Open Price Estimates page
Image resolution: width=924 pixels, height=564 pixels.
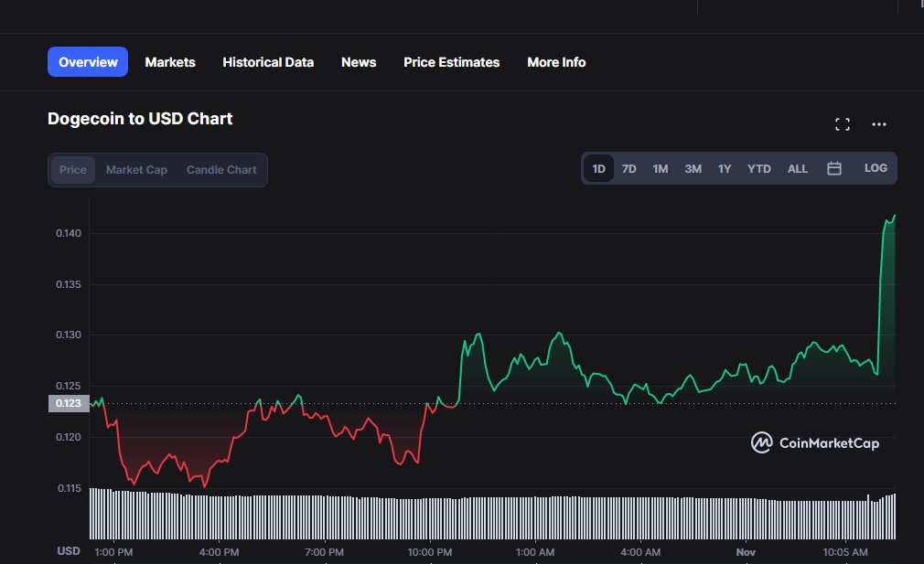[x=451, y=62]
